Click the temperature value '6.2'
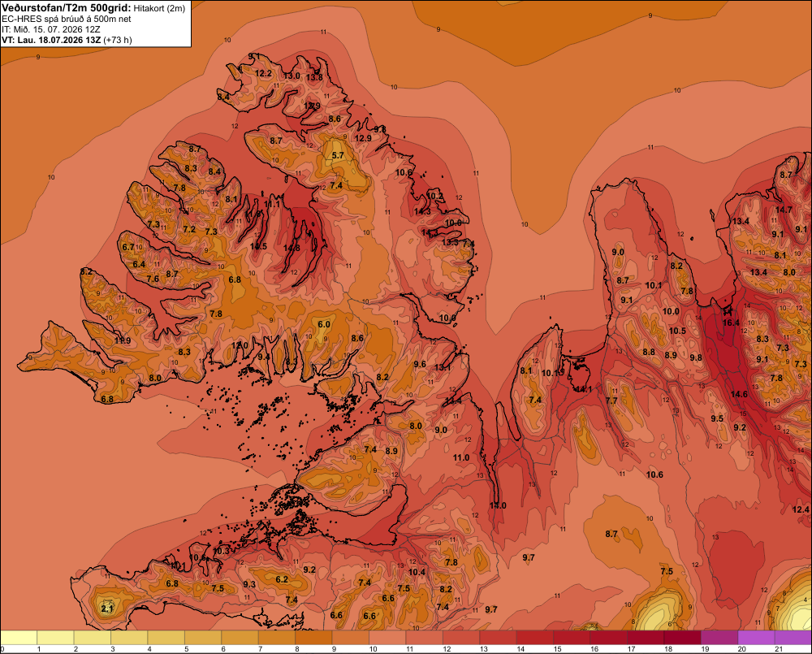The height and width of the screenshot is (654, 812). click(x=282, y=579)
